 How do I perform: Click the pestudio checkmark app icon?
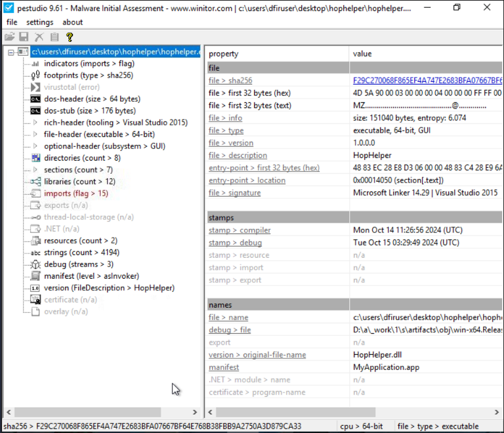tap(9, 8)
